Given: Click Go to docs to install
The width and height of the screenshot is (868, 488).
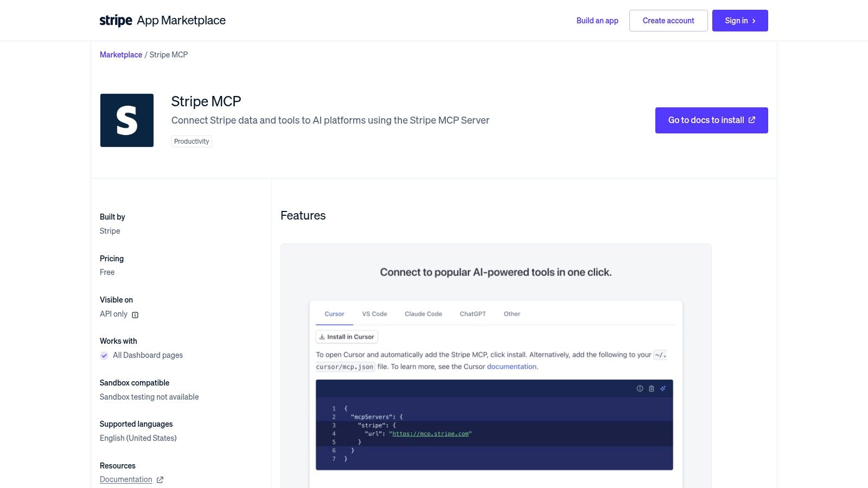Looking at the screenshot, I should tap(711, 120).
